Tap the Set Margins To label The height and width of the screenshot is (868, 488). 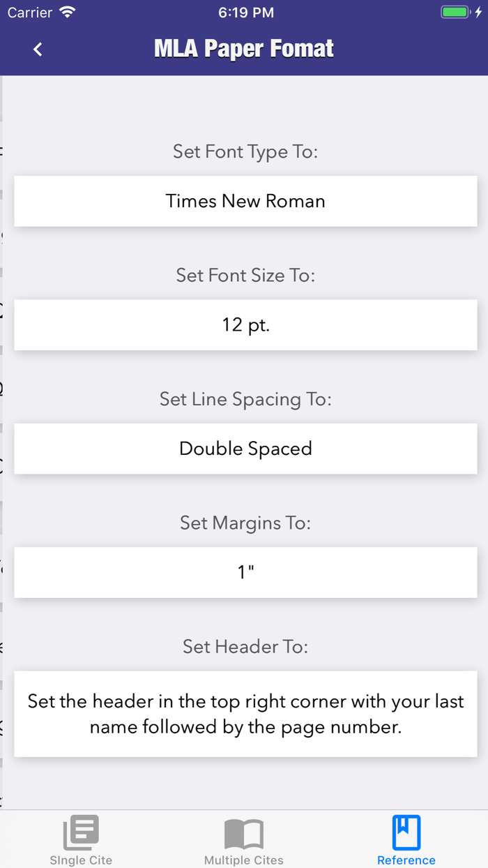[x=245, y=523]
